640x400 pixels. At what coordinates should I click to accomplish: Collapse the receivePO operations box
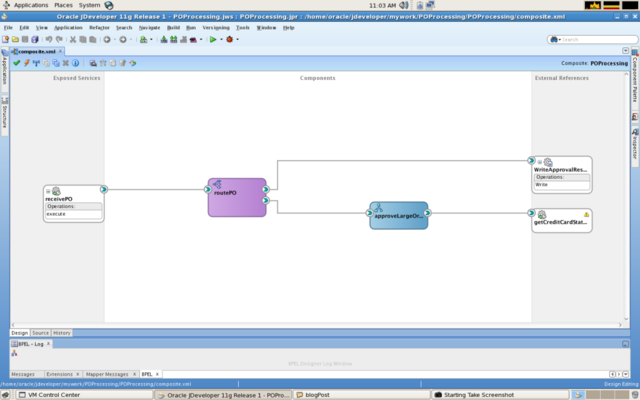pos(48,191)
